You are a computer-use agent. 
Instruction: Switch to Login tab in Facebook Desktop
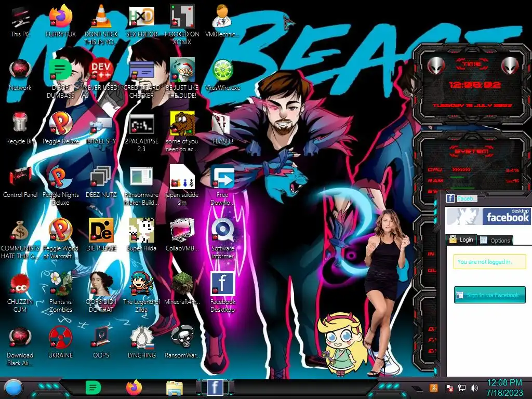(462, 240)
